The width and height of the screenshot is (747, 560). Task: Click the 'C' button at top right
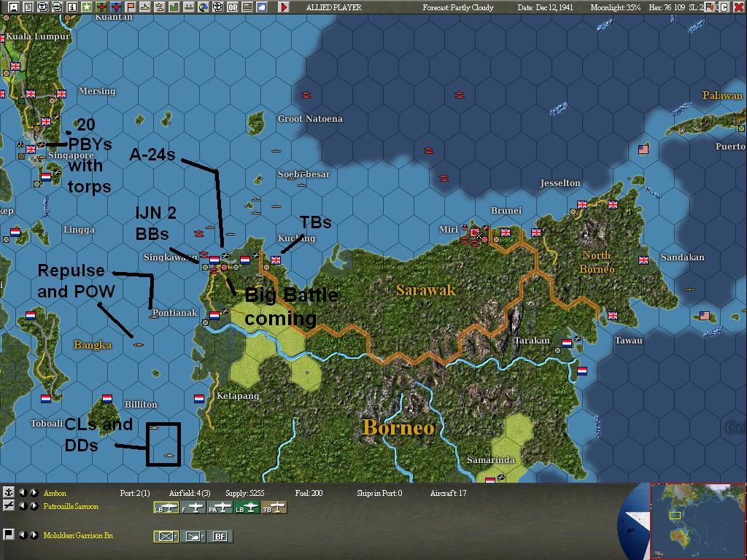pos(724,7)
